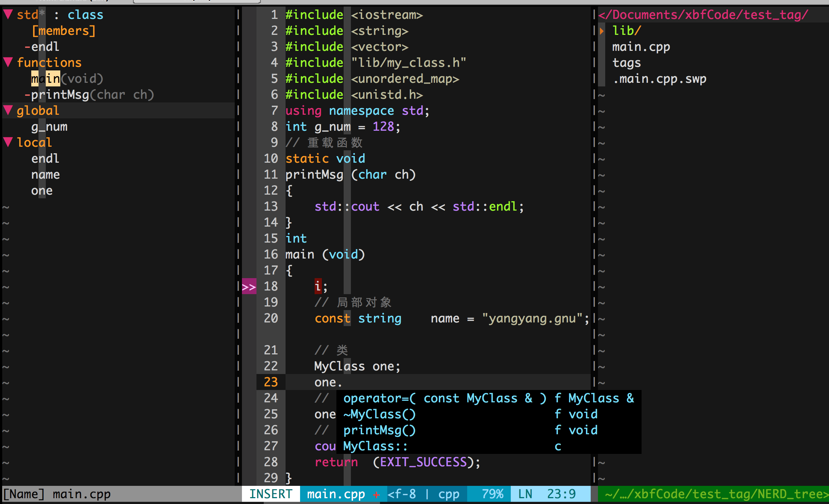Collapse the local group triangle
This screenshot has width=829, height=504.
tap(8, 142)
